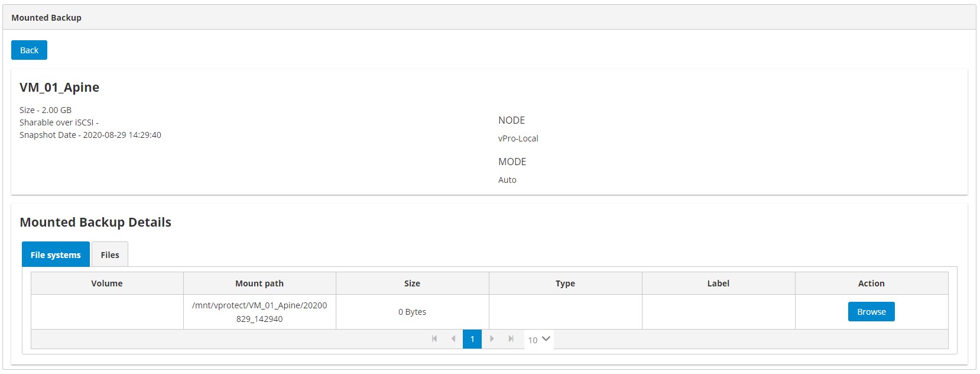Jump to the last page of results

tap(511, 339)
